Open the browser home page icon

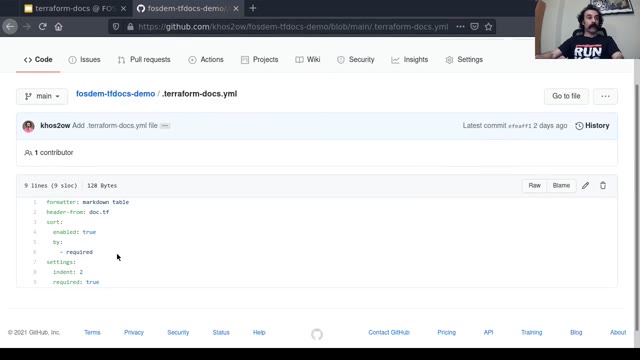point(58,27)
